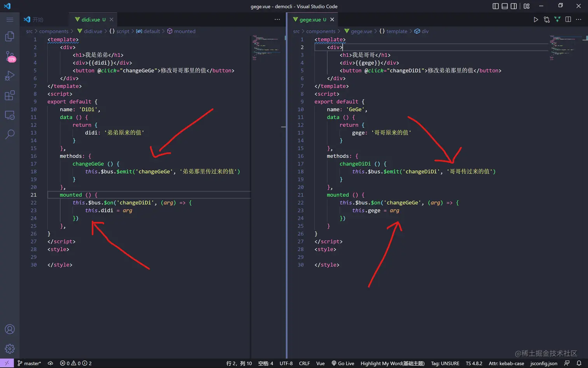Expand the default breadcrumb in didi.vue
This screenshot has width=588, height=368.
click(x=148, y=31)
